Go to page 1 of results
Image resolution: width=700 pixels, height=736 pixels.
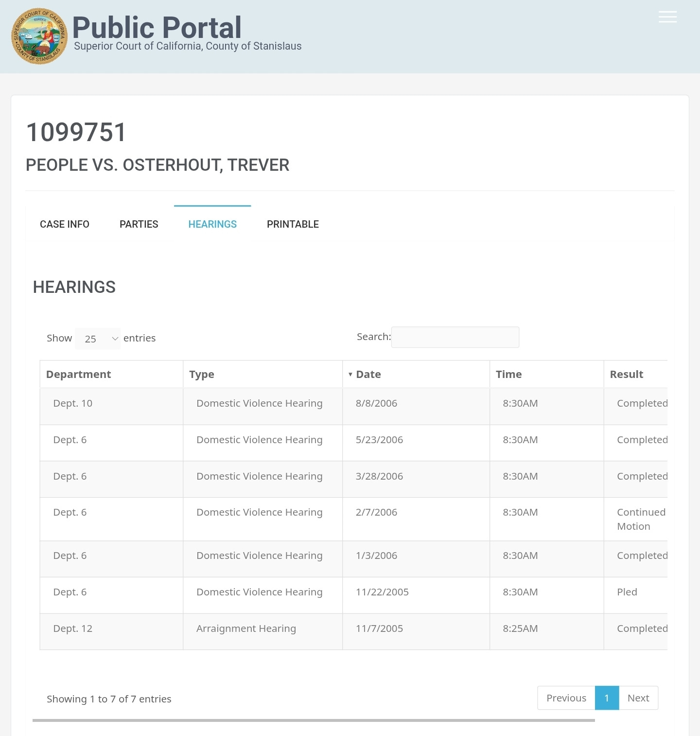[x=607, y=698]
